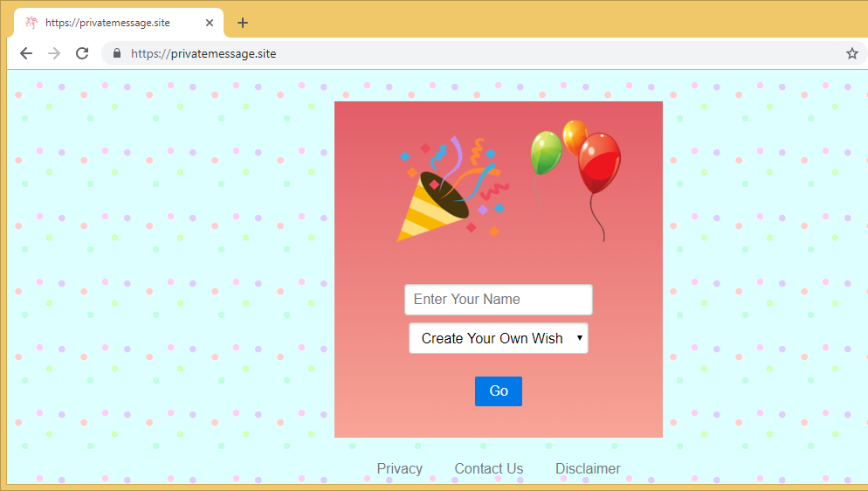Select the privatemessage.site tab title
The height and width of the screenshot is (491, 868).
(x=107, y=23)
